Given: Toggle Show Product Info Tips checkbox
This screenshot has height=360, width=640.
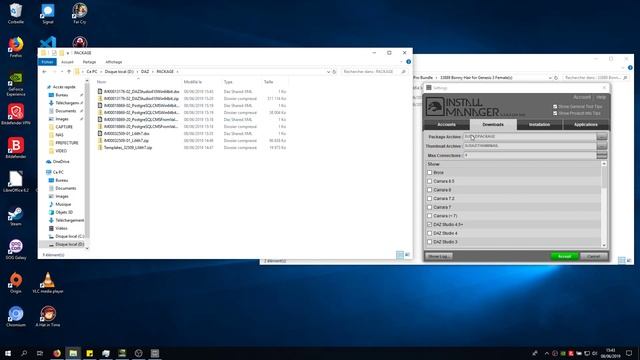Looking at the screenshot, I should pyautogui.click(x=555, y=113).
